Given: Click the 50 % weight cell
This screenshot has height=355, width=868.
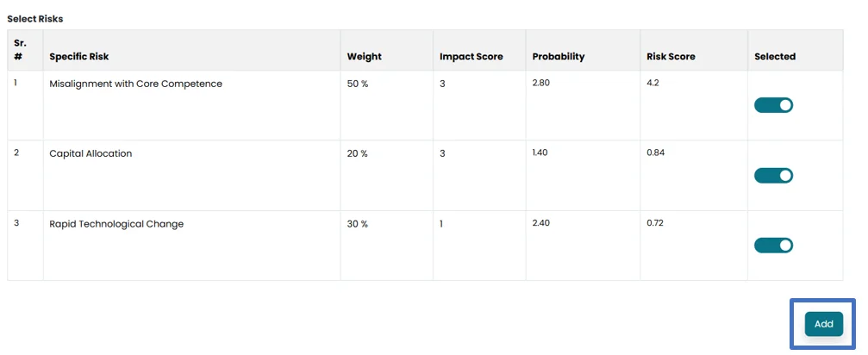Looking at the screenshot, I should click(357, 84).
